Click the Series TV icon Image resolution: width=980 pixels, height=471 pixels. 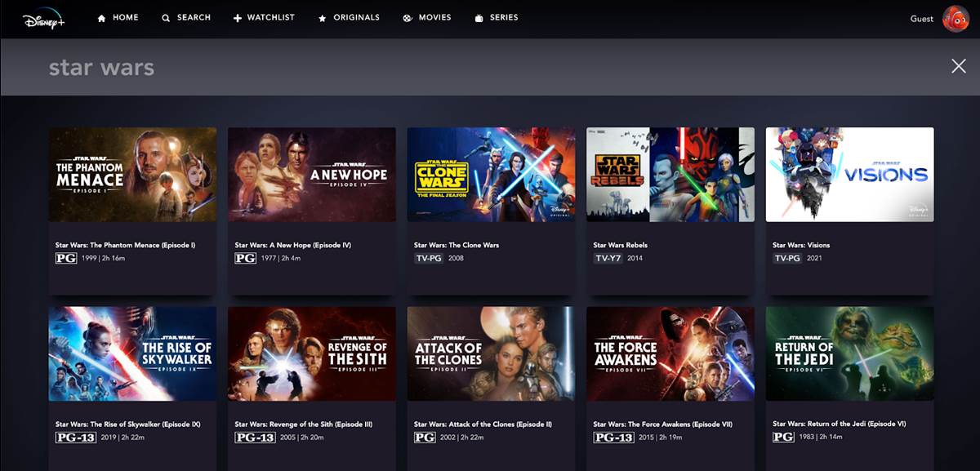coord(479,18)
